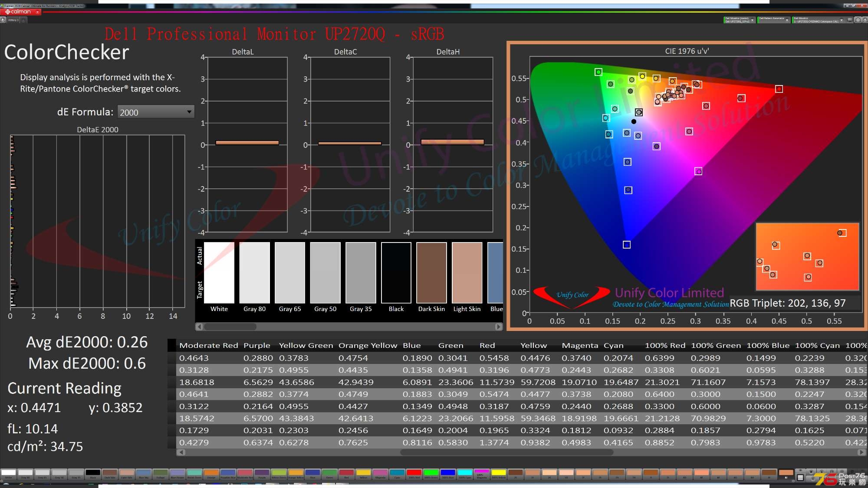Viewport: 868px width, 488px height.
Task: Open the Dell Monitor UP2720Q Colorspace CAL1 dropdown
Action: [819, 20]
